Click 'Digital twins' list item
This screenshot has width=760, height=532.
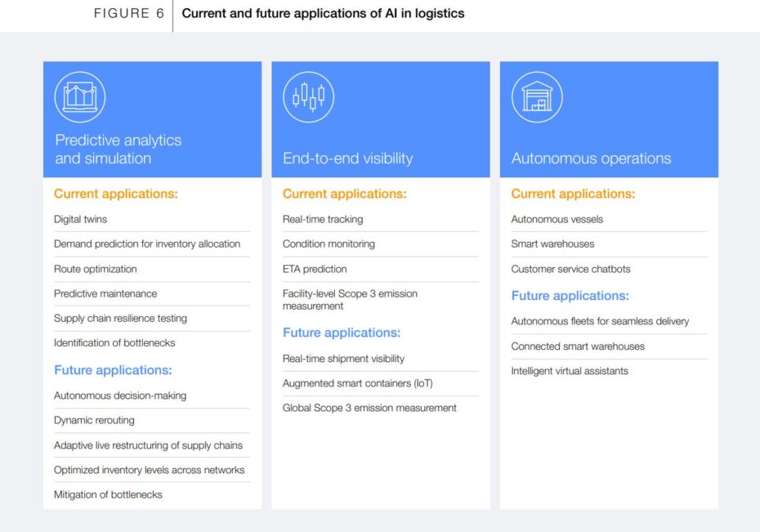pos(80,219)
